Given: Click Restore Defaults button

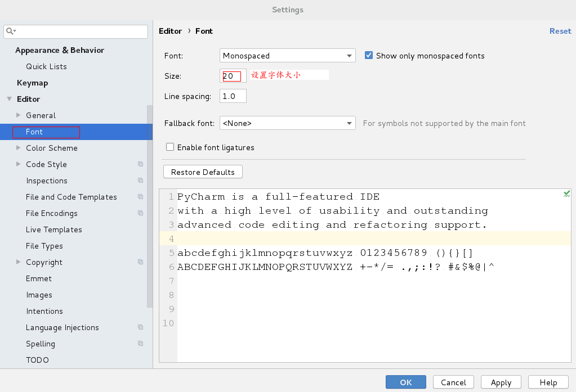Looking at the screenshot, I should click(x=203, y=172).
